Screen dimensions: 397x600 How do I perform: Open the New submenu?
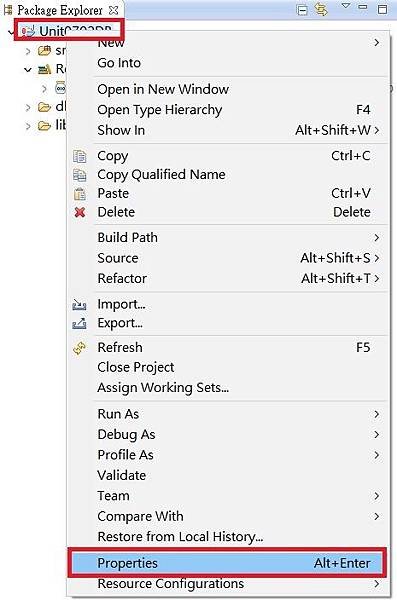point(228,42)
